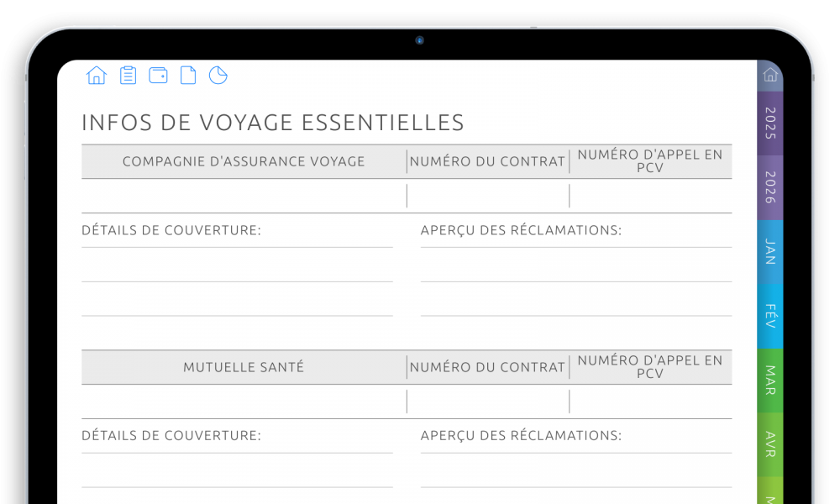Open the wallet budget icon
Image resolution: width=840 pixels, height=504 pixels.
coord(158,76)
